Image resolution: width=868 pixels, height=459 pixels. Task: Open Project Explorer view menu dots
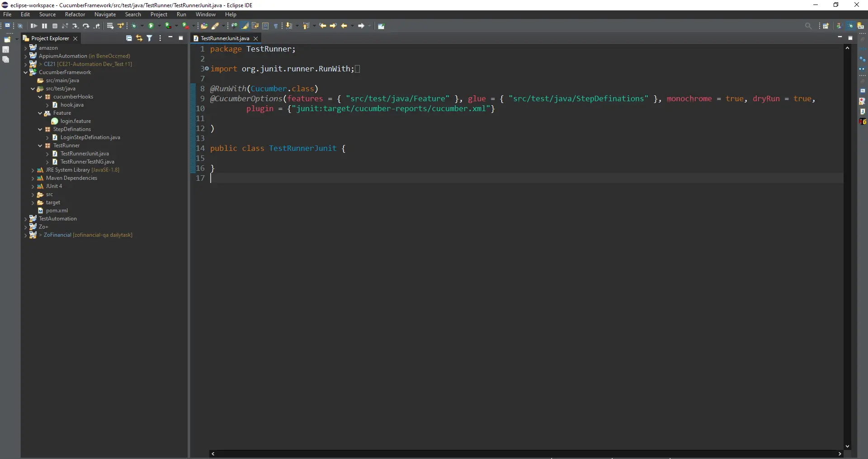(x=160, y=38)
